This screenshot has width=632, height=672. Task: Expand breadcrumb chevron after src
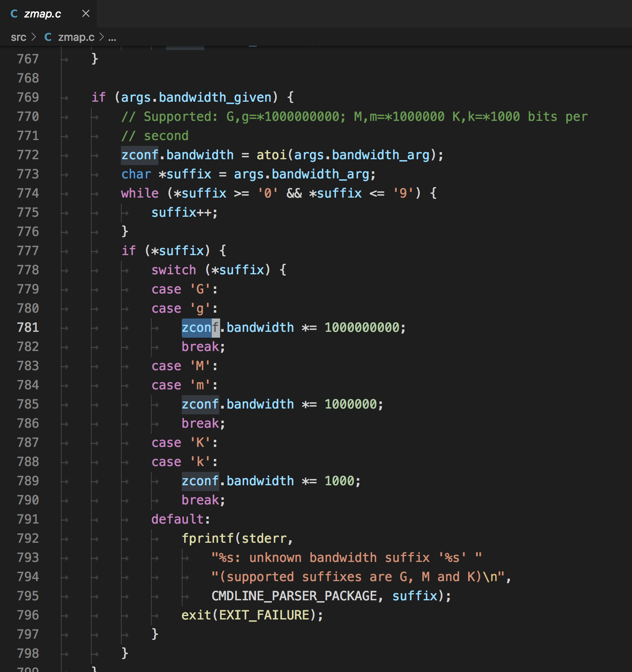tap(34, 37)
